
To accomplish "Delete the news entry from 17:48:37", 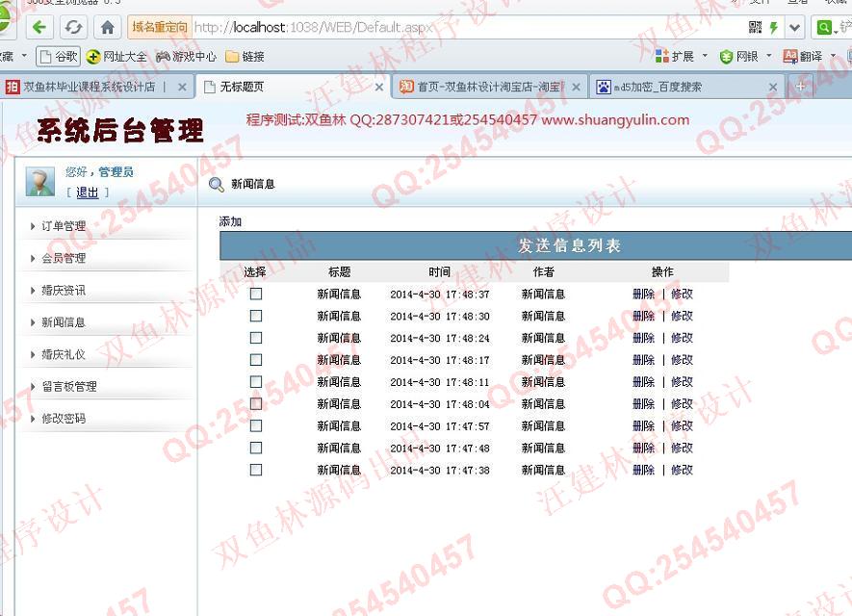I will tap(644, 294).
